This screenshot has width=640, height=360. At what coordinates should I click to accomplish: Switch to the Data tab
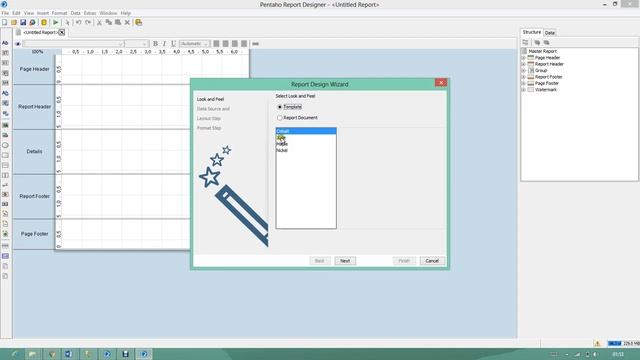(x=550, y=33)
